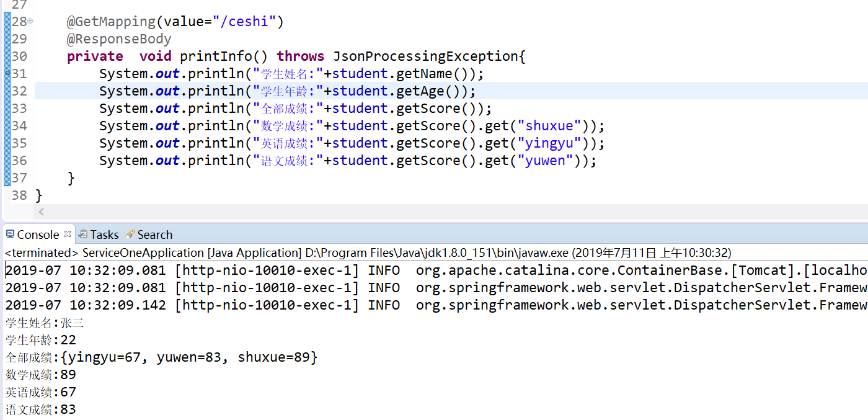The width and height of the screenshot is (868, 420).
Task: Click the editor horizontal scrollbar left arrow
Action: coord(42,212)
